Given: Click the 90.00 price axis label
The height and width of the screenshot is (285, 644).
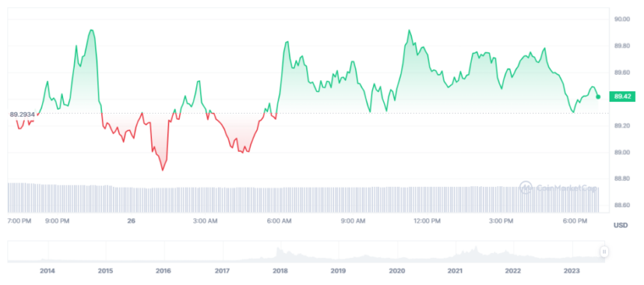Looking at the screenshot, I should tap(622, 19).
